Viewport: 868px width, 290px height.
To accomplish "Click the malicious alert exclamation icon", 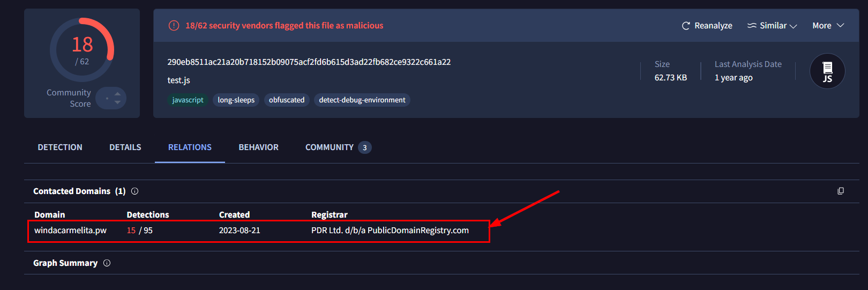I will 174,26.
